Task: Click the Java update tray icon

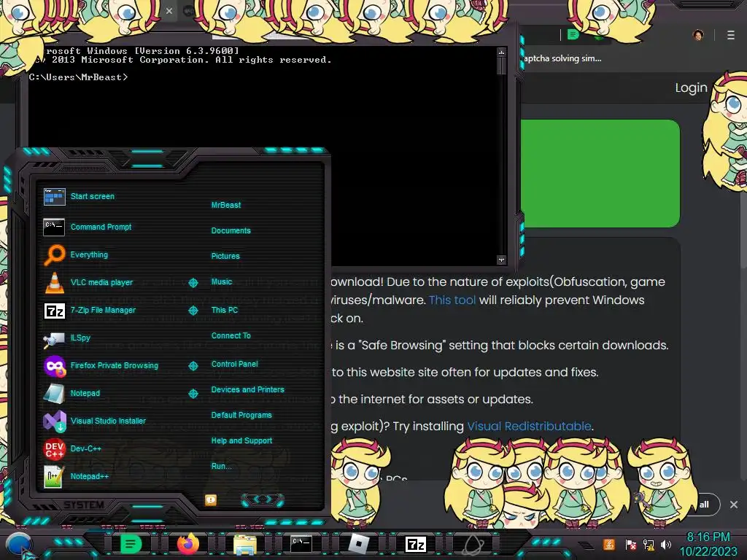Action: [x=608, y=544]
